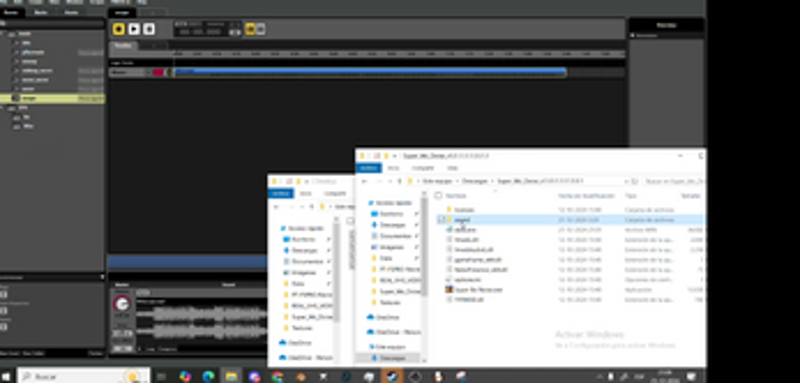
Task: Refresh the front Explorer folder view
Action: (635, 181)
